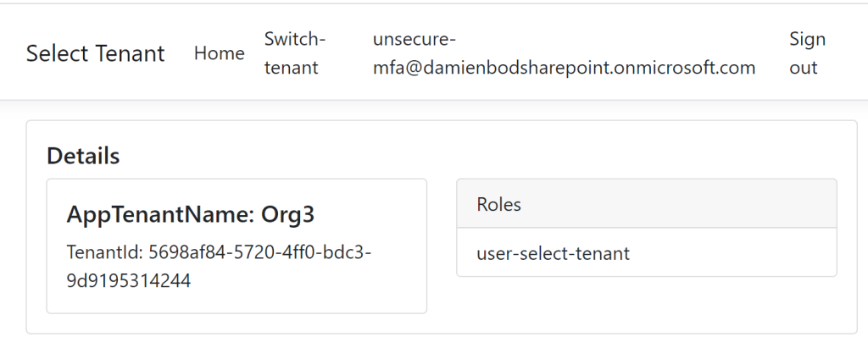Screen dimensions: 868x348
Task: Click the 9d9195314244 ending GUID segment
Action: coord(128,281)
